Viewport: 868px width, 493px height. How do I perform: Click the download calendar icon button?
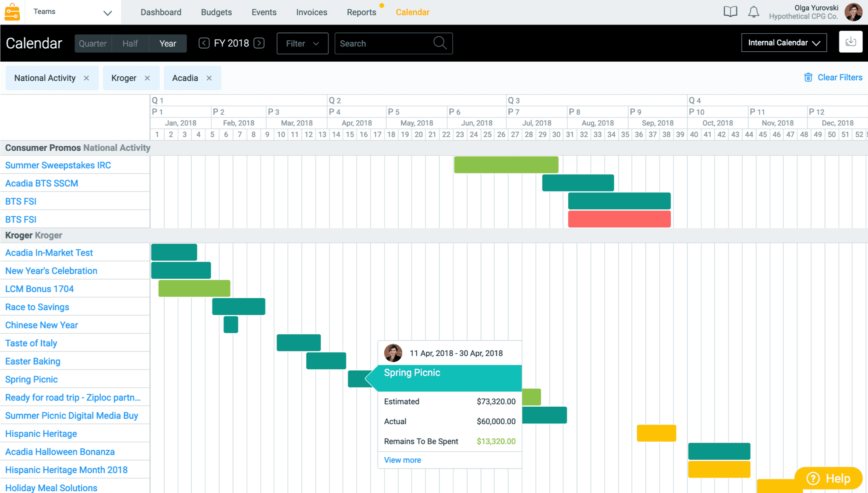(x=850, y=42)
